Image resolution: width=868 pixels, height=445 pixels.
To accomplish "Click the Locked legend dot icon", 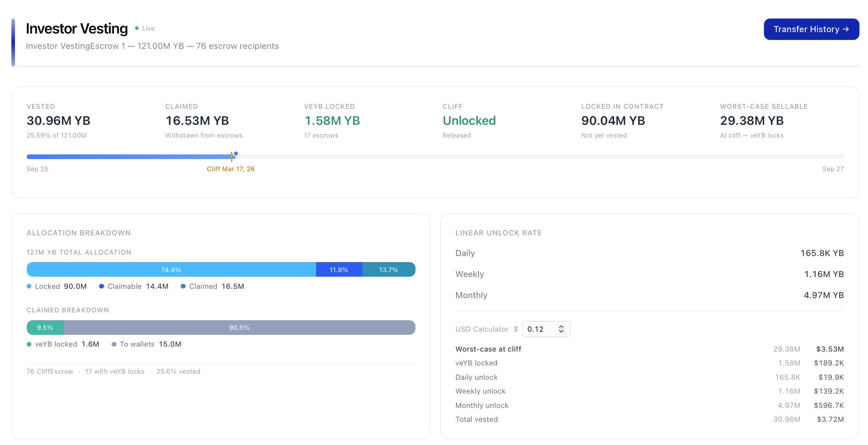I will (x=29, y=286).
